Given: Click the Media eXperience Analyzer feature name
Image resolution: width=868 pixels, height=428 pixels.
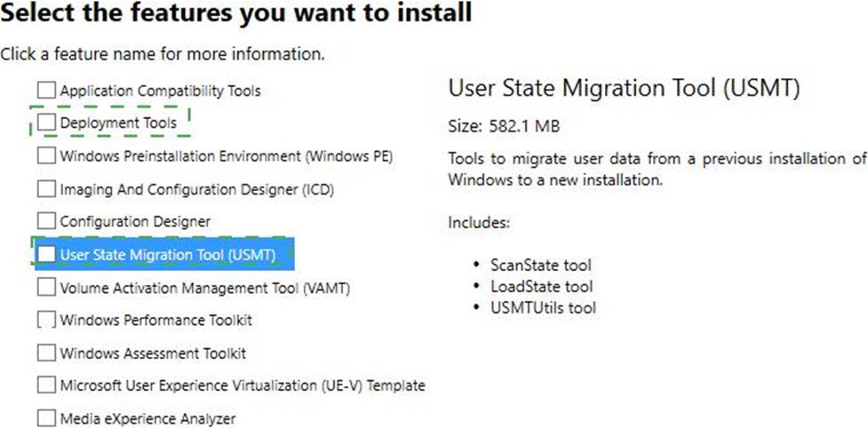Looking at the screenshot, I should point(147,418).
